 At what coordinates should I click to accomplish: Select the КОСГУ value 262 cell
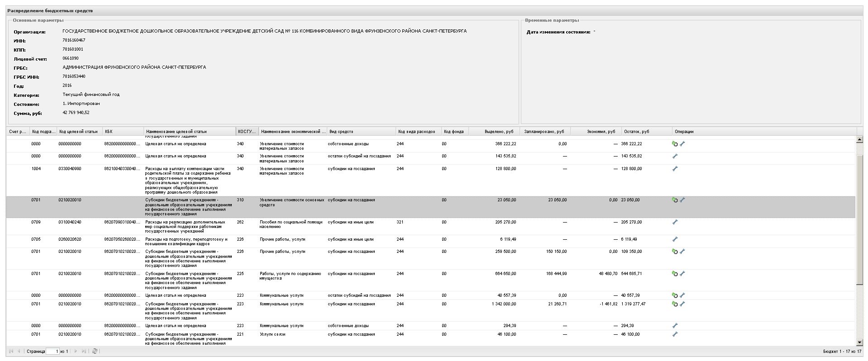click(x=240, y=222)
